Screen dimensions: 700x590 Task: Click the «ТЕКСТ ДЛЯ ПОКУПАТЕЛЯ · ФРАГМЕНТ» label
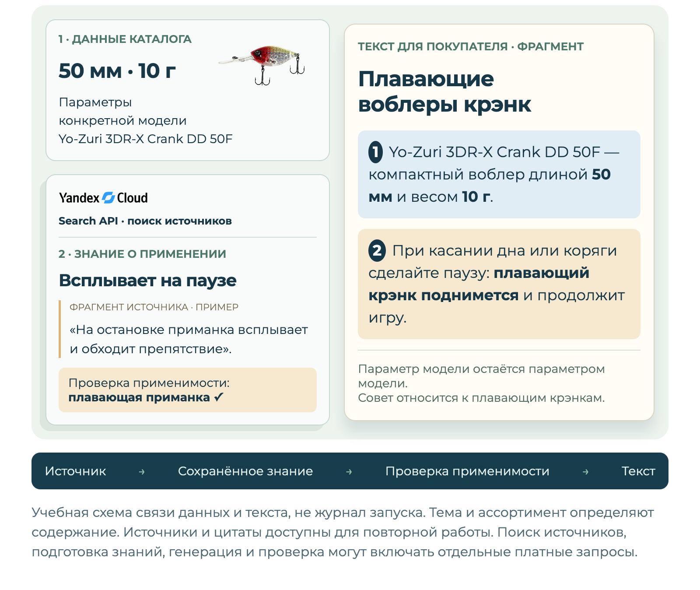point(471,46)
